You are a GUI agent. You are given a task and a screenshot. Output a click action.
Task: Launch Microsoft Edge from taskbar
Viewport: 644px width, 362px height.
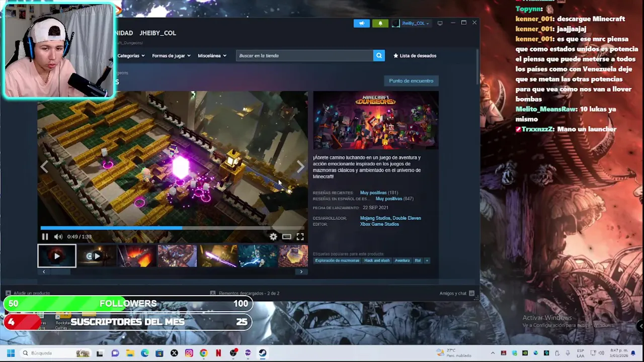click(145, 353)
